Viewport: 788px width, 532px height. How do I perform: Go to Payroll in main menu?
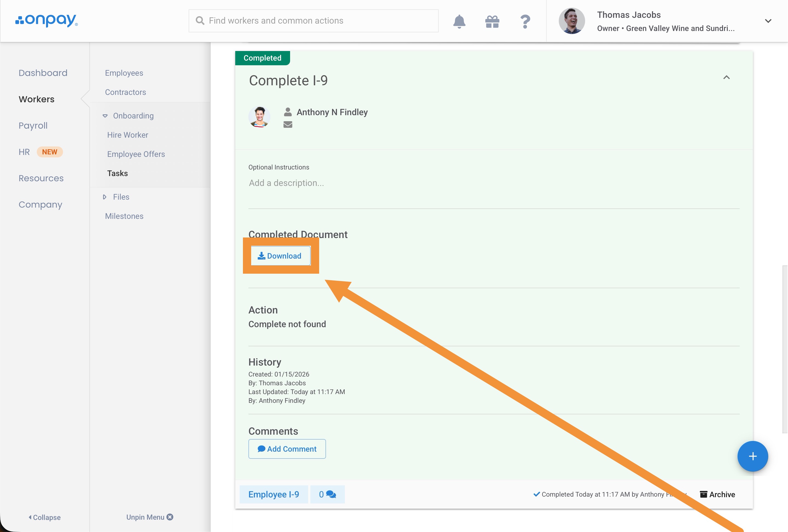[33, 125]
